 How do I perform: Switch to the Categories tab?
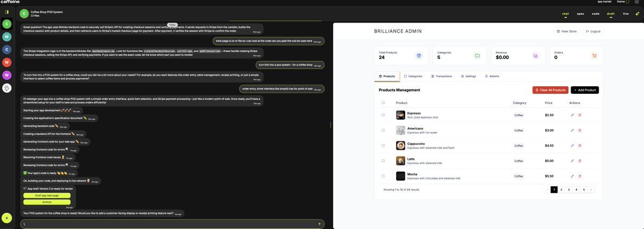(x=413, y=76)
